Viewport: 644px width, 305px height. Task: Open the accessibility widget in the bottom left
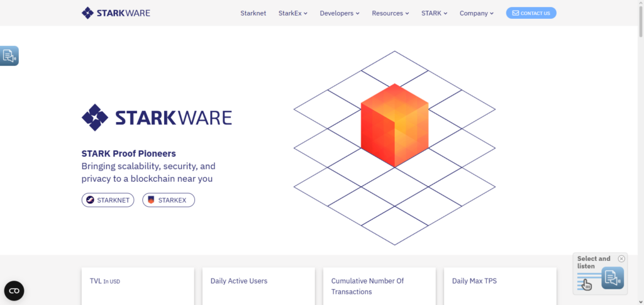[x=14, y=291]
